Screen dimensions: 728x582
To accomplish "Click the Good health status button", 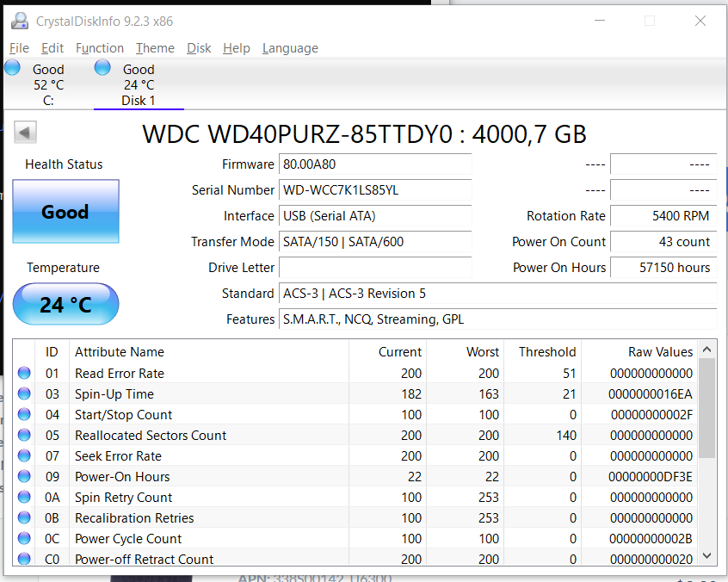I will [65, 212].
